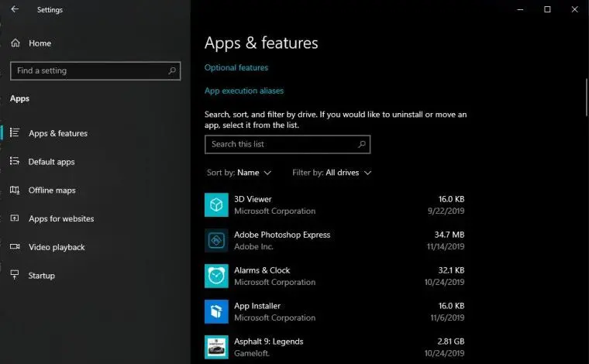589x364 pixels.
Task: Click the Video playback camera icon
Action: click(15, 246)
